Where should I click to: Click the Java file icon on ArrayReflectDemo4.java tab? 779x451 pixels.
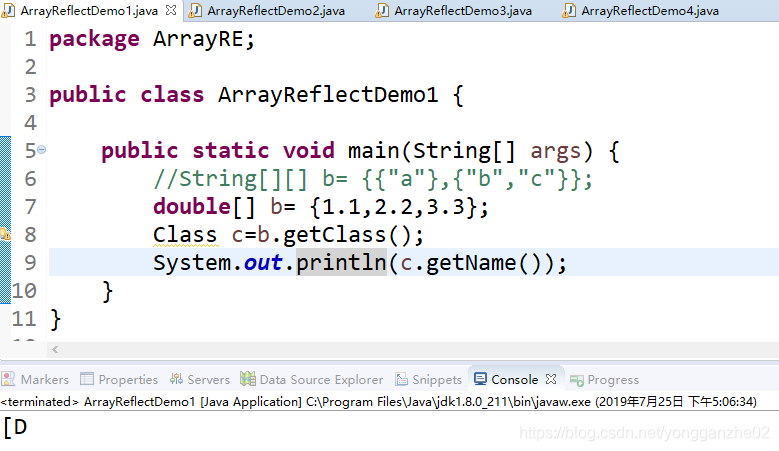(x=569, y=10)
